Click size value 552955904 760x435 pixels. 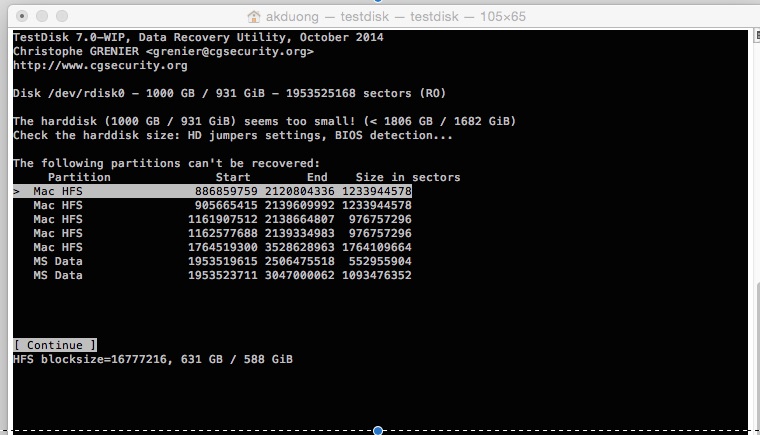coord(380,261)
